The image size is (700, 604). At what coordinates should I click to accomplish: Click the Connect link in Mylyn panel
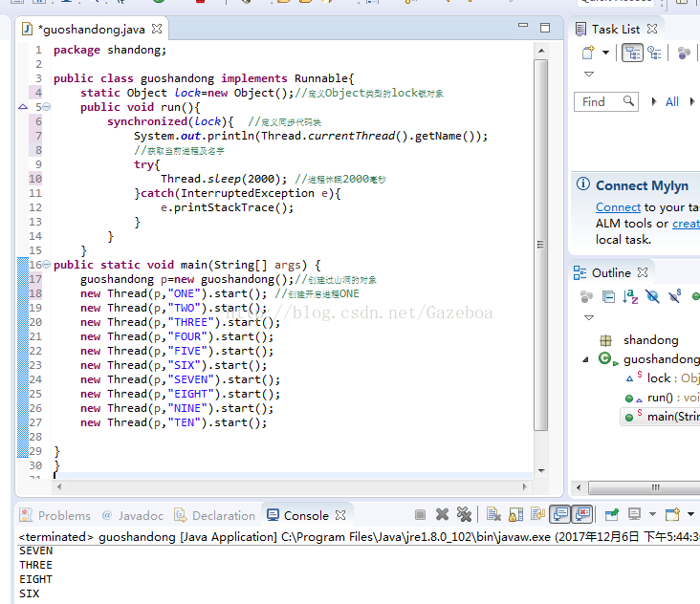coord(618,207)
